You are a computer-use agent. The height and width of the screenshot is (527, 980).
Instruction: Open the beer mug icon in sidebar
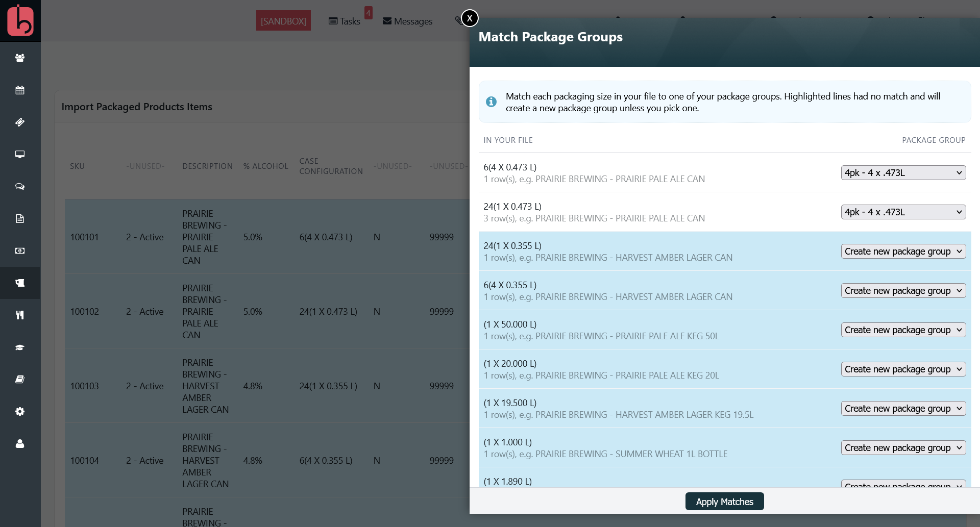tap(20, 283)
